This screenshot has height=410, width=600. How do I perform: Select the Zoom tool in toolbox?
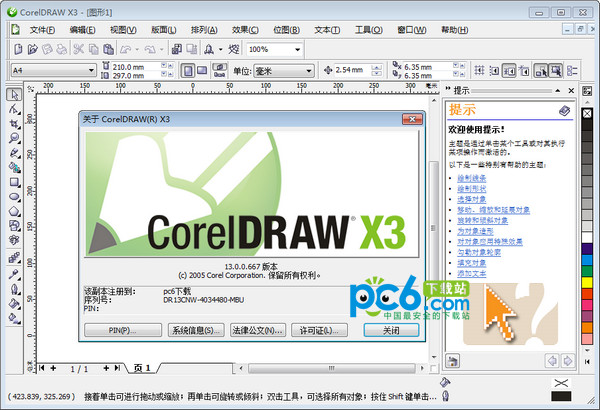[14, 138]
